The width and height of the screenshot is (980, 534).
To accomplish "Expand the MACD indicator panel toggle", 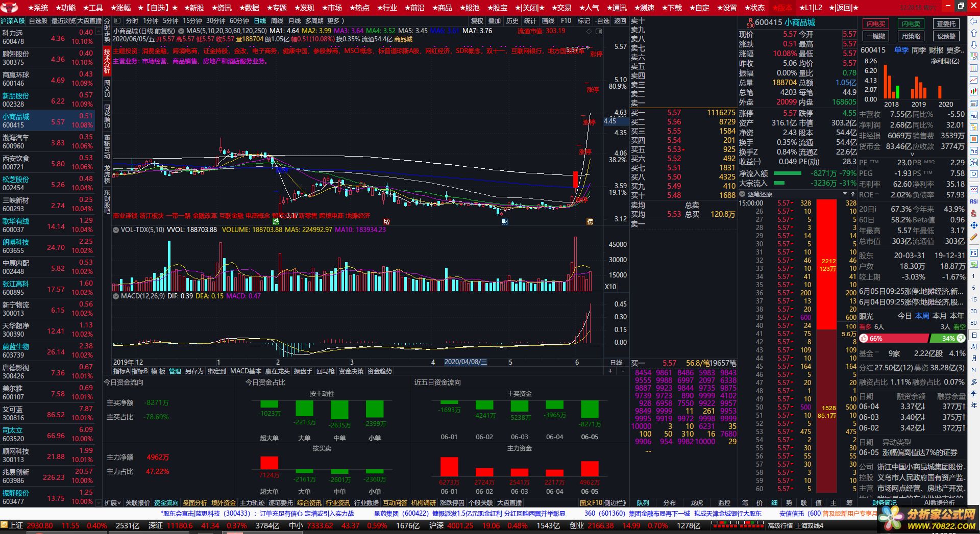I will [115, 296].
